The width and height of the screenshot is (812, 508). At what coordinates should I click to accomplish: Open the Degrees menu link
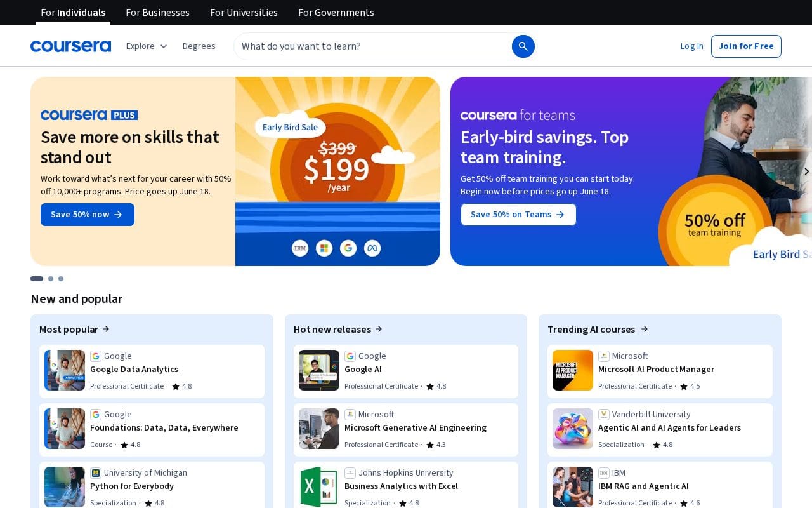point(199,46)
